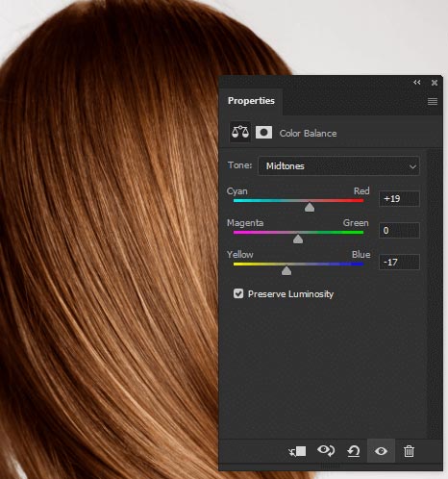Click the Yellow label
The image size is (448, 479).
240,254
